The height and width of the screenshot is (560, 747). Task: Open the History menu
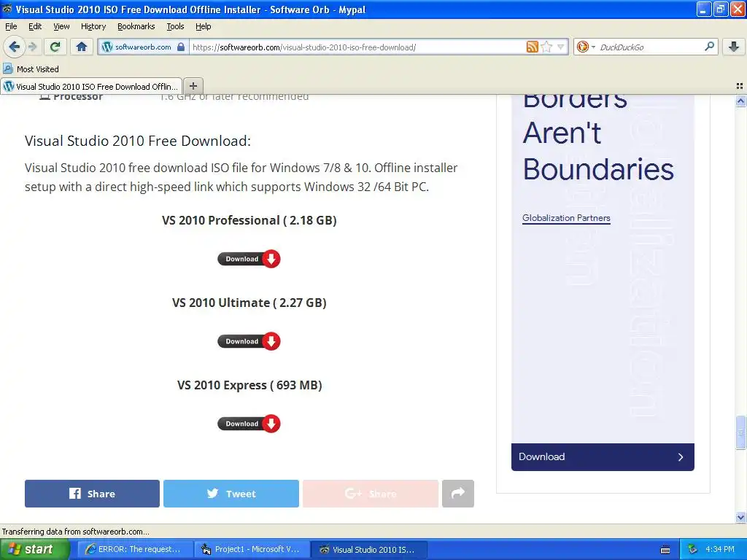coord(93,26)
